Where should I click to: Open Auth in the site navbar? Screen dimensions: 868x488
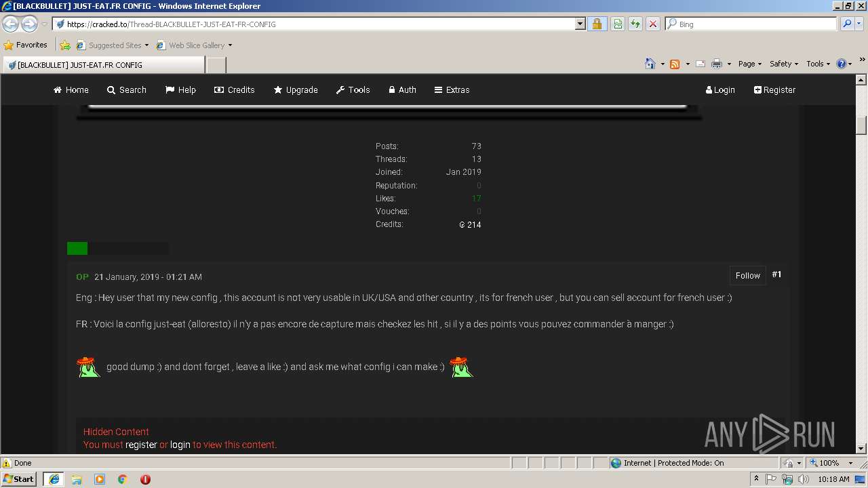pos(403,89)
